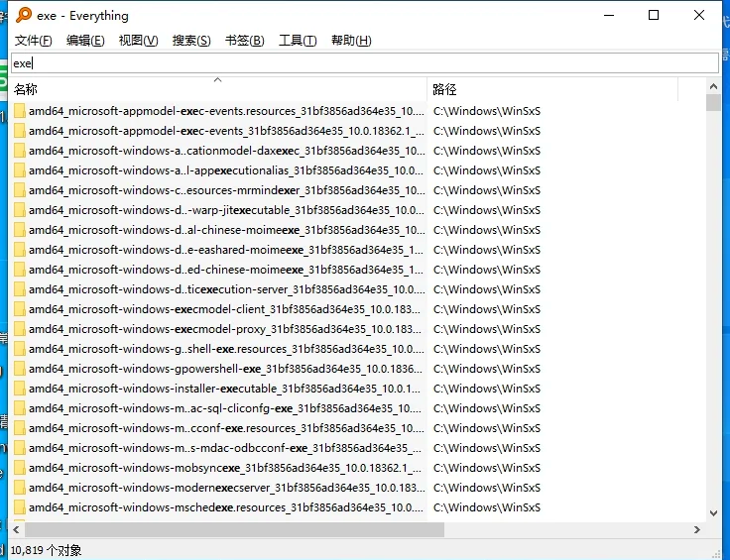
Task: Minimize the Everything window
Action: (609, 15)
